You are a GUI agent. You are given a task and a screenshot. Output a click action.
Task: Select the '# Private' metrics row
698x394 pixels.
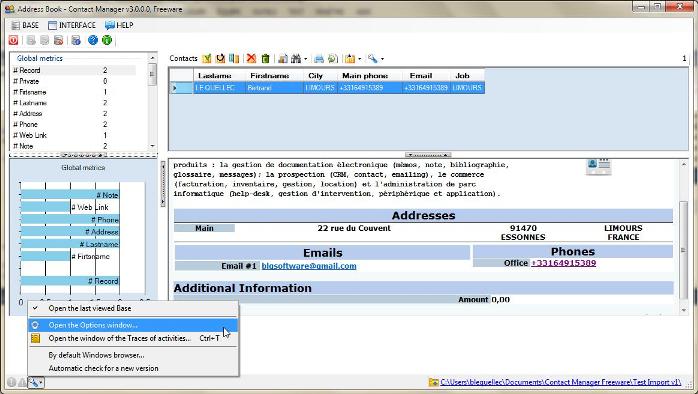(73, 81)
